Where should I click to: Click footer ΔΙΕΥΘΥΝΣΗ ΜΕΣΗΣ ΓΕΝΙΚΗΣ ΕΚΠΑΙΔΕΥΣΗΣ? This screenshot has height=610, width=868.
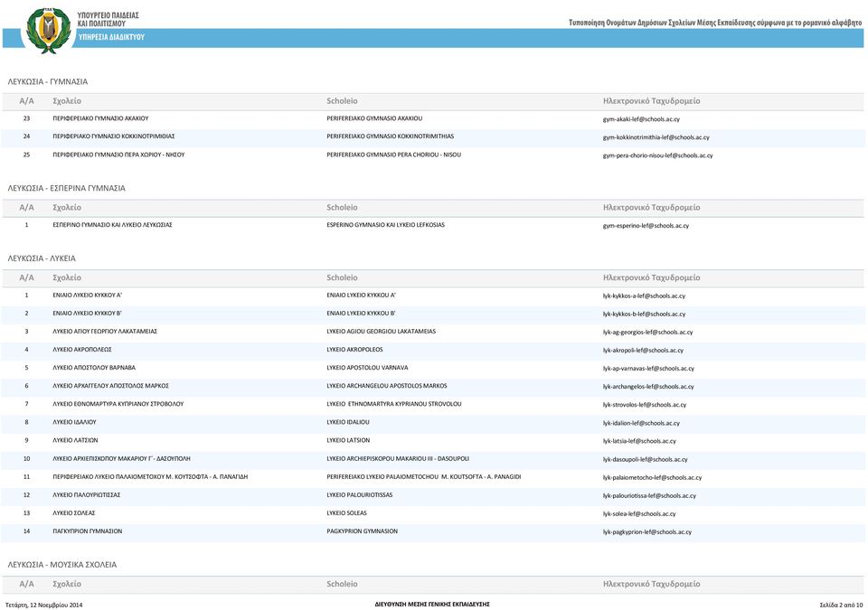click(x=432, y=605)
